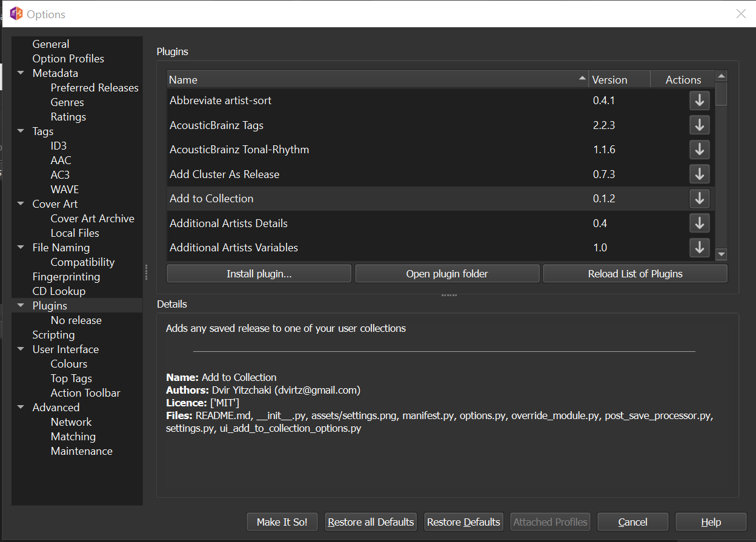Viewport: 756px width, 542px height.
Task: Download the AcousticBrainz Tonal-Rhythm plugin
Action: [x=700, y=149]
